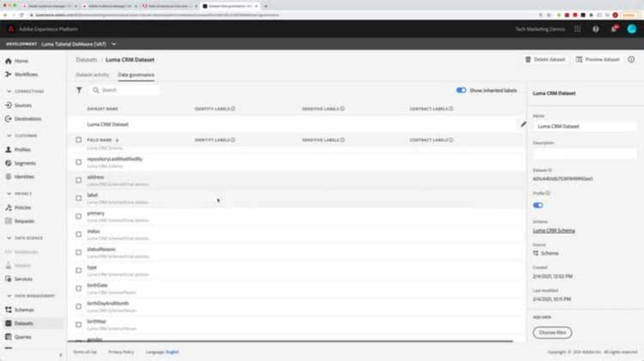Check the select-all Field Name checkbox
This screenshot has width=644, height=361.
(78, 140)
